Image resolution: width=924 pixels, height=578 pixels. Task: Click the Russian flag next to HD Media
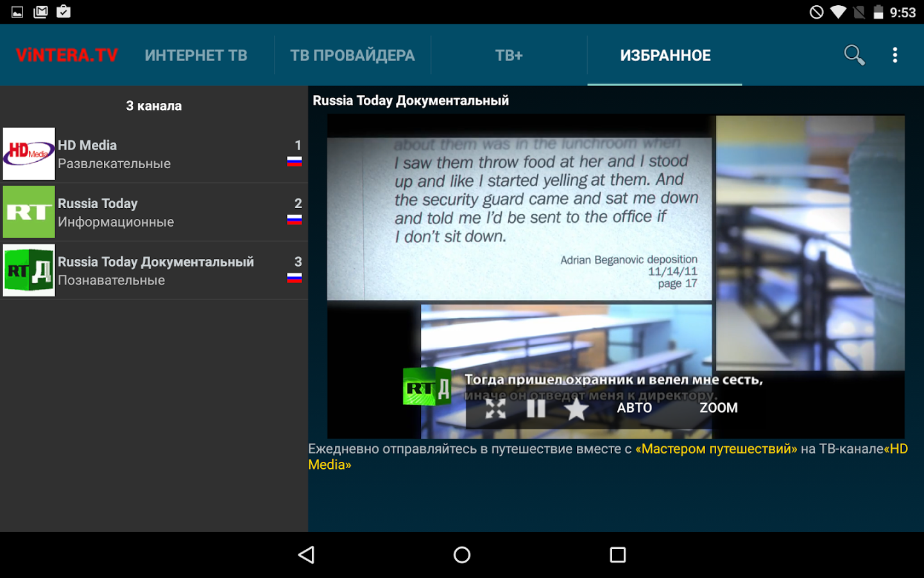coord(295,161)
